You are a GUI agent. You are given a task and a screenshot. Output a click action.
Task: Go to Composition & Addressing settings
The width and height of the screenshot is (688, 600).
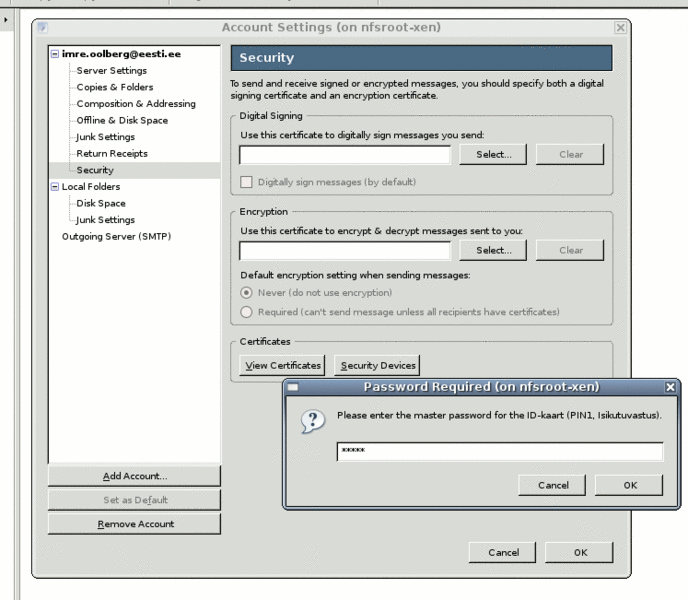pos(136,104)
